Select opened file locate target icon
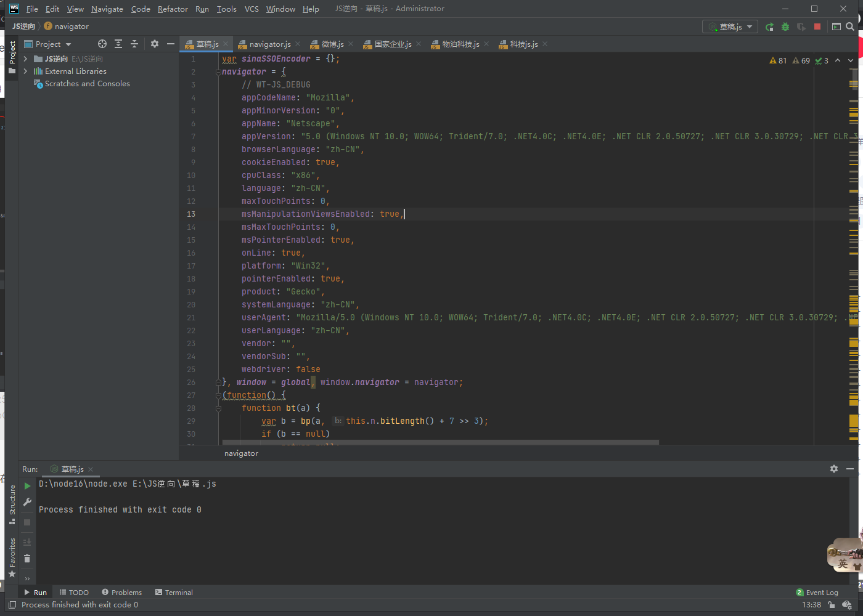This screenshot has width=863, height=616. click(x=102, y=44)
